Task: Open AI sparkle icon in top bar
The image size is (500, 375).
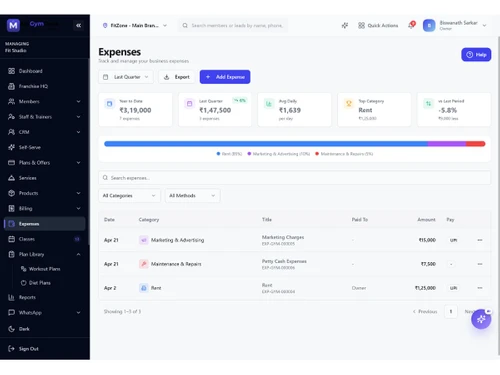Action: coord(345,25)
